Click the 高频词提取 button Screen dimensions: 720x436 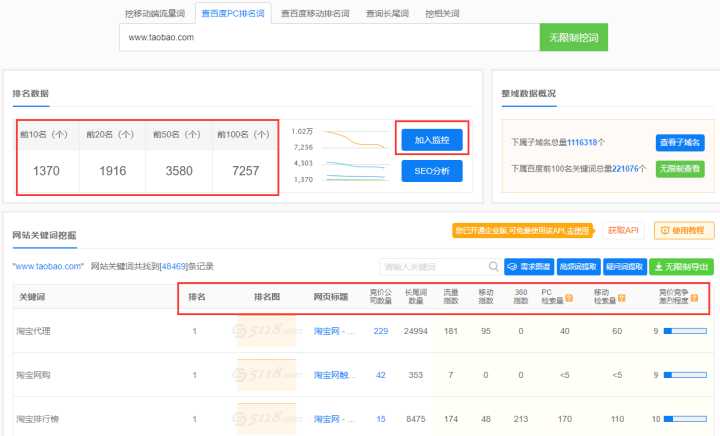pyautogui.click(x=578, y=267)
